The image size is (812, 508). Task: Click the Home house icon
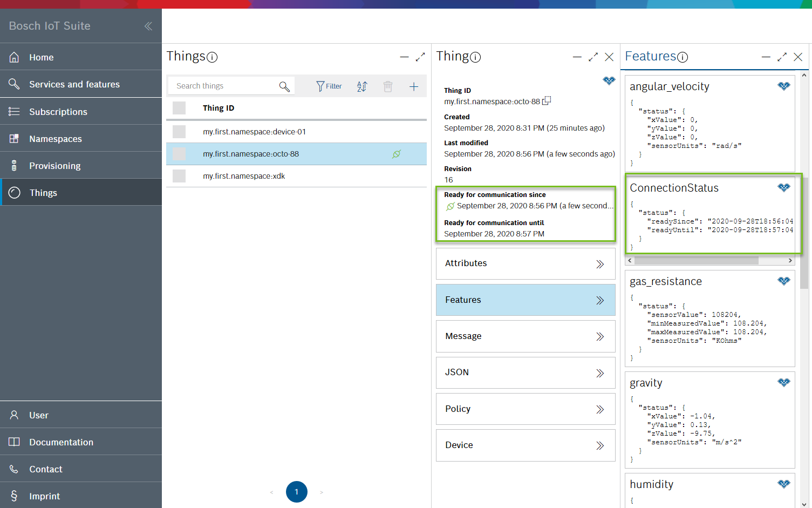14,57
